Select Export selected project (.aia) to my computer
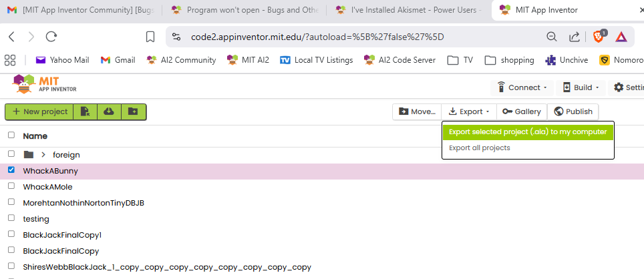Image resolution: width=644 pixels, height=279 pixels. point(527,131)
